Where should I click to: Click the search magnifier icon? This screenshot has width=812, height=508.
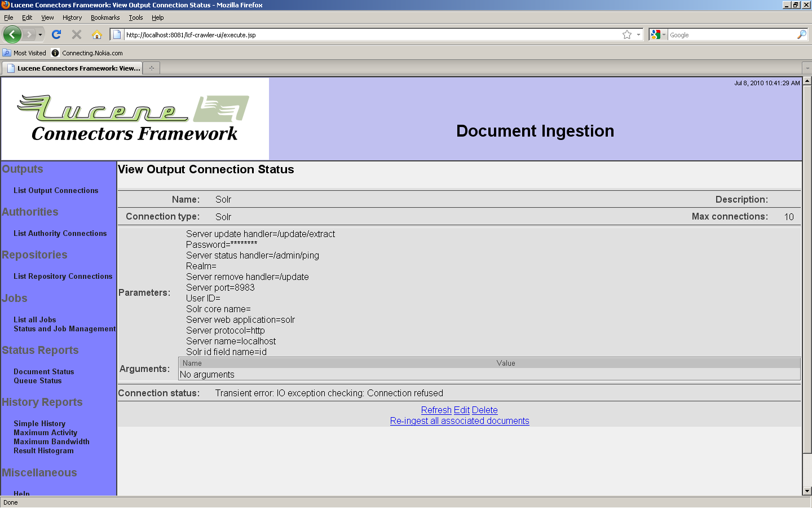[x=801, y=34]
